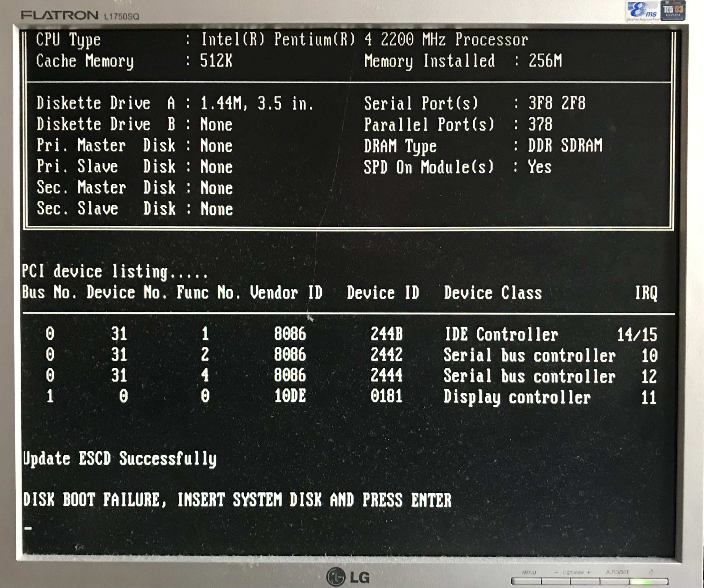The width and height of the screenshot is (704, 588).
Task: Click the Vendor ID column header
Action: (286, 293)
